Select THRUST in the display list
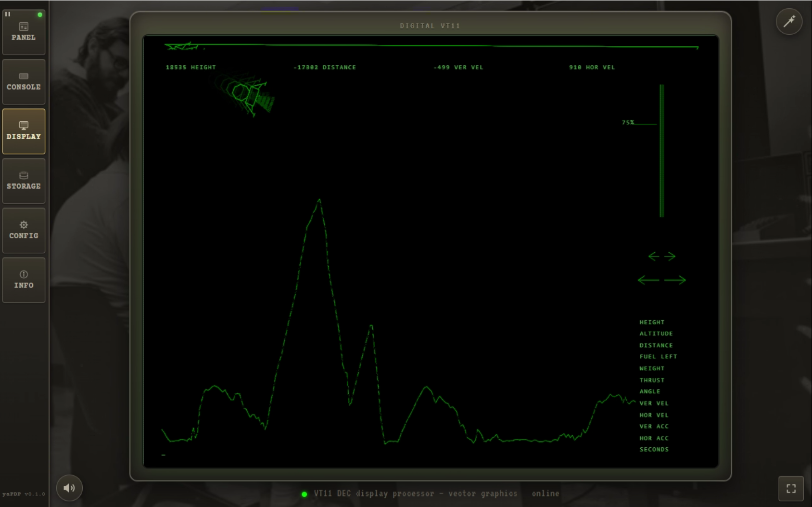Screen dimensions: 812x507 pyautogui.click(x=652, y=380)
